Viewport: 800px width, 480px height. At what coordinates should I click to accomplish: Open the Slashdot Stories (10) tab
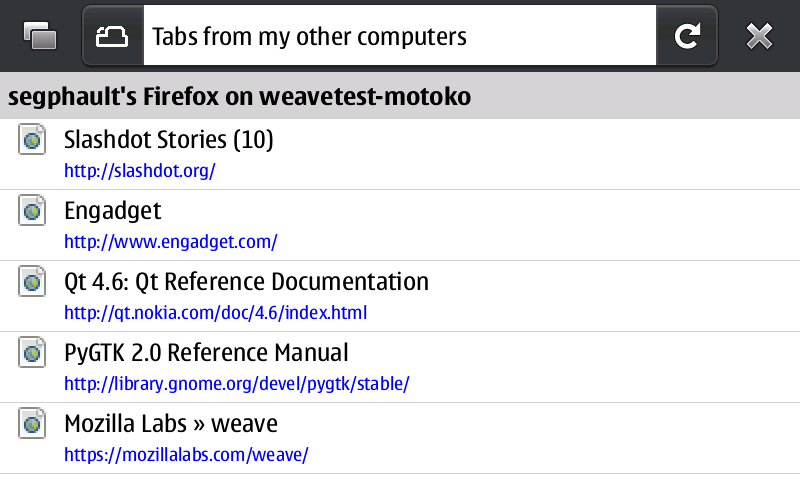(400, 154)
